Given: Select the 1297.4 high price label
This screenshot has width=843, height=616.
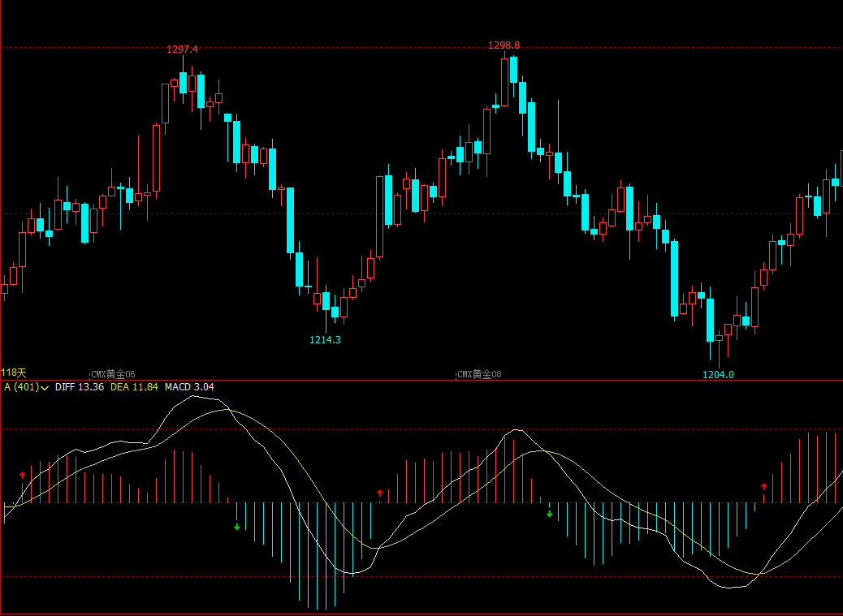Looking at the screenshot, I should click(182, 50).
